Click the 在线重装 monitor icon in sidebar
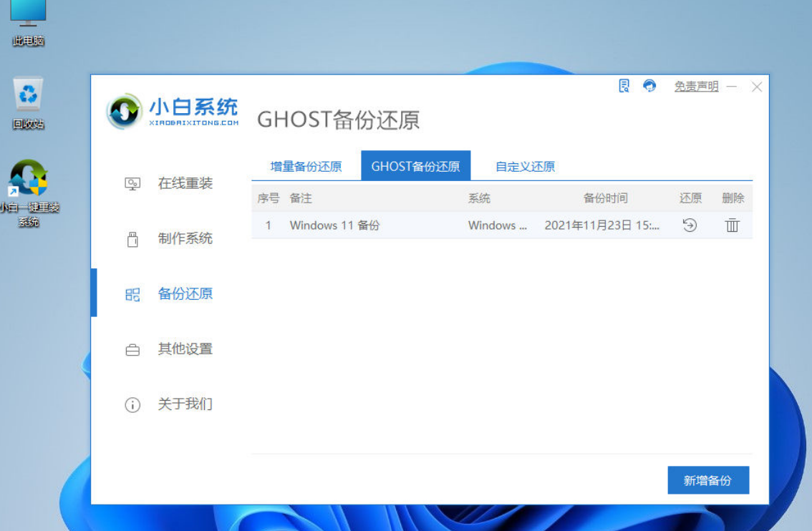Image resolution: width=812 pixels, height=531 pixels. click(x=132, y=184)
